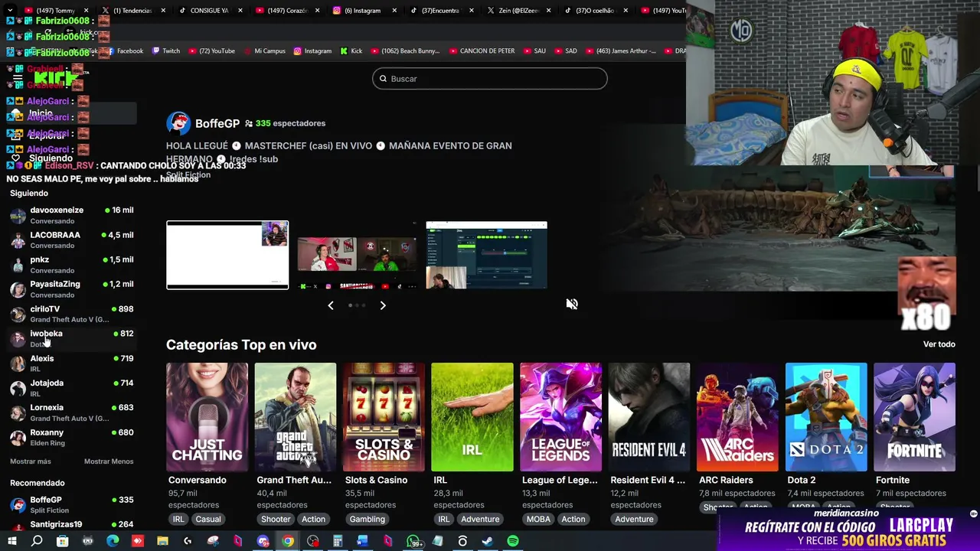Open Lornexia channel in sidebar
Viewport: 980px width, 551px height.
71,412
